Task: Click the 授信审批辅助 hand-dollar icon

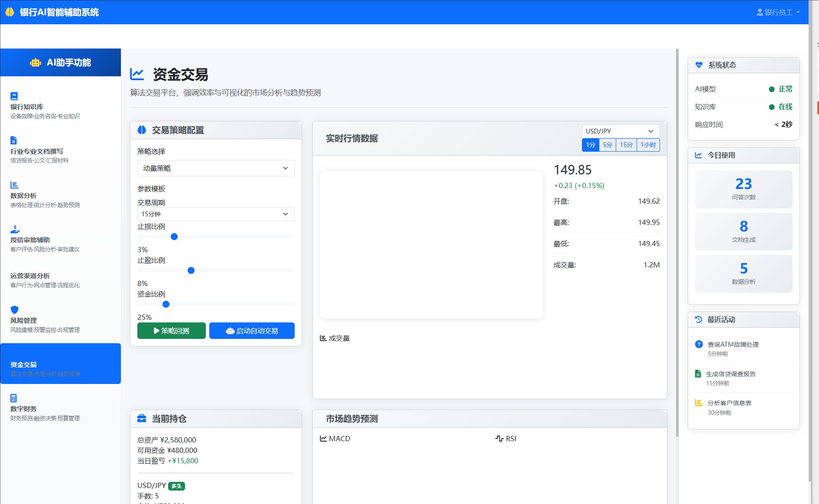Action: [15, 229]
